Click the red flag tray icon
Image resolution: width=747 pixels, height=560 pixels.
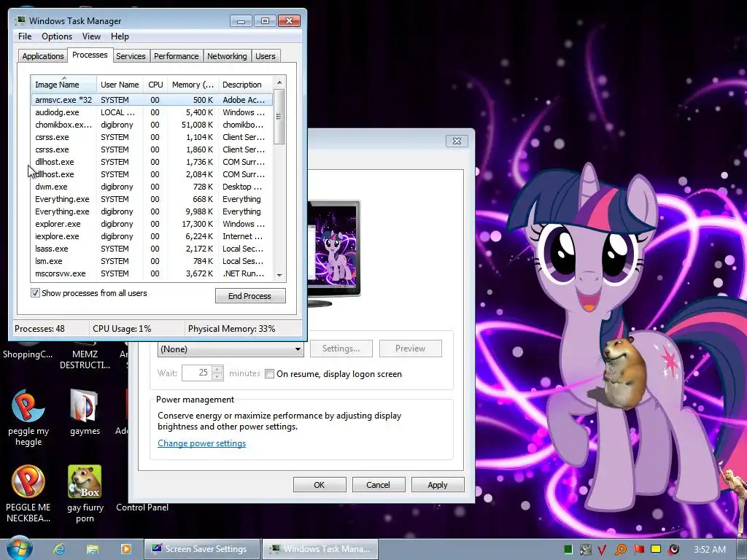click(x=638, y=550)
